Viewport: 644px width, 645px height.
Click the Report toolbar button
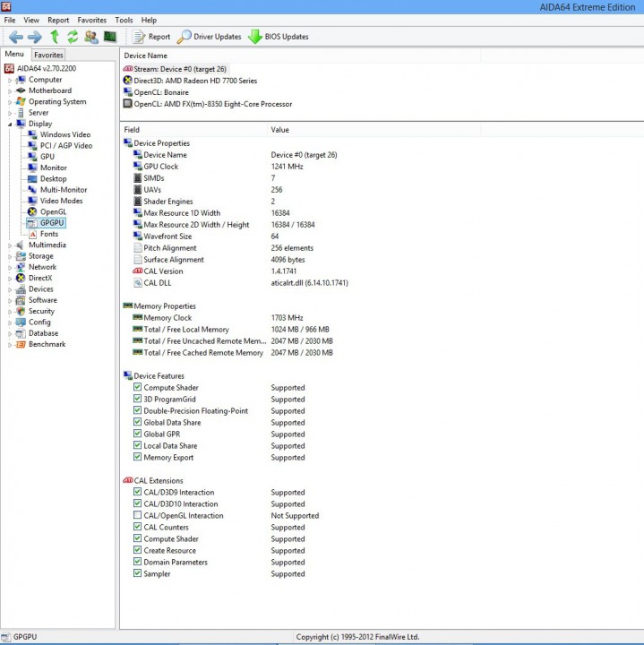point(151,37)
